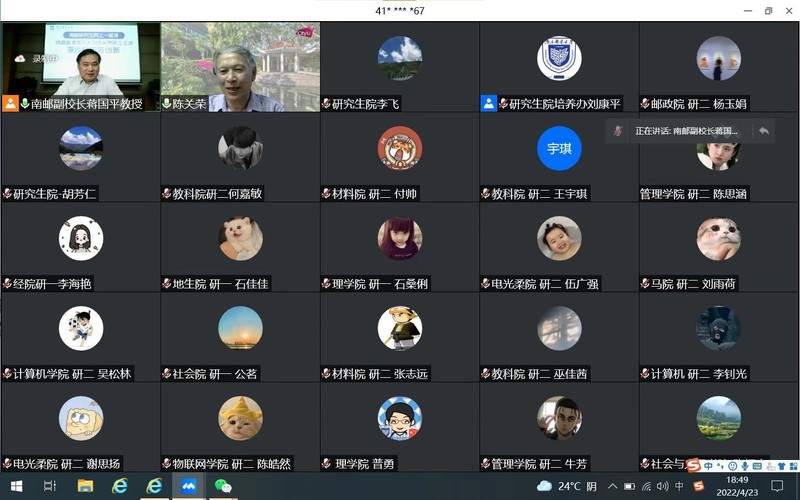Image resolution: width=800 pixels, height=500 pixels.
Task: Click the 宇琪 blue avatar
Action: point(559,148)
